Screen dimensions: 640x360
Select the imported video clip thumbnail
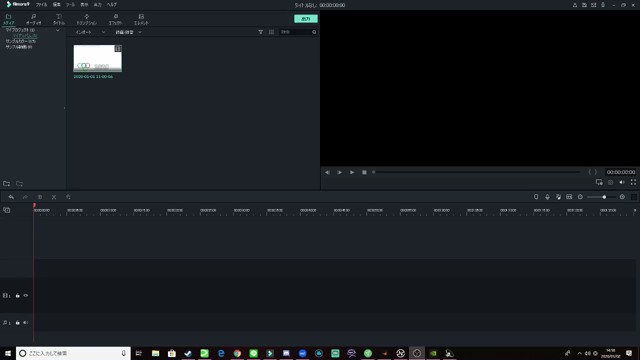pos(98,58)
